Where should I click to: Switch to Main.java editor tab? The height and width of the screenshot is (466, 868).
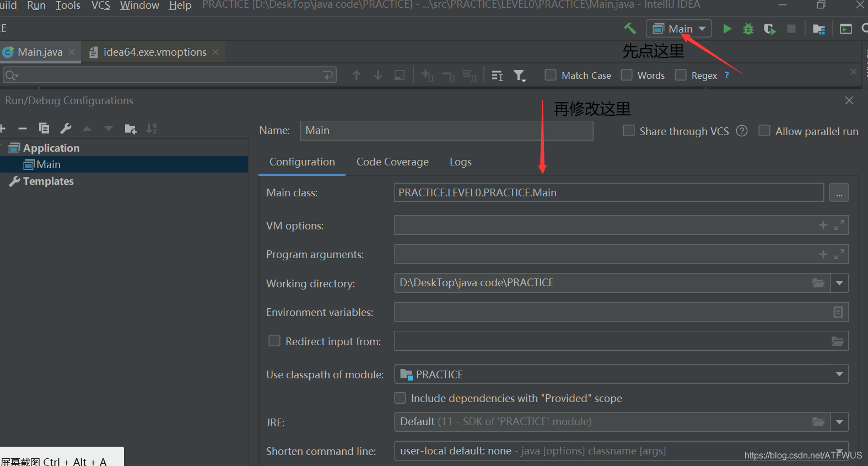click(40, 52)
